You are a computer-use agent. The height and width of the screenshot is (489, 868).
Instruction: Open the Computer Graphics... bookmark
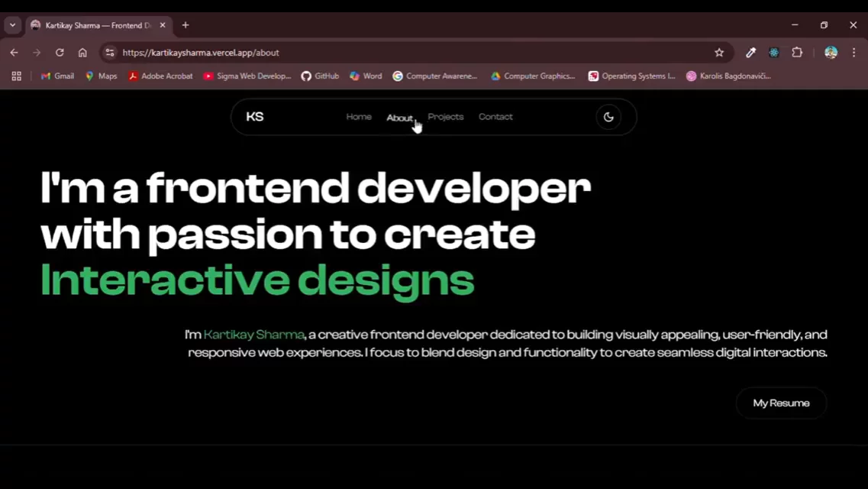pos(533,76)
